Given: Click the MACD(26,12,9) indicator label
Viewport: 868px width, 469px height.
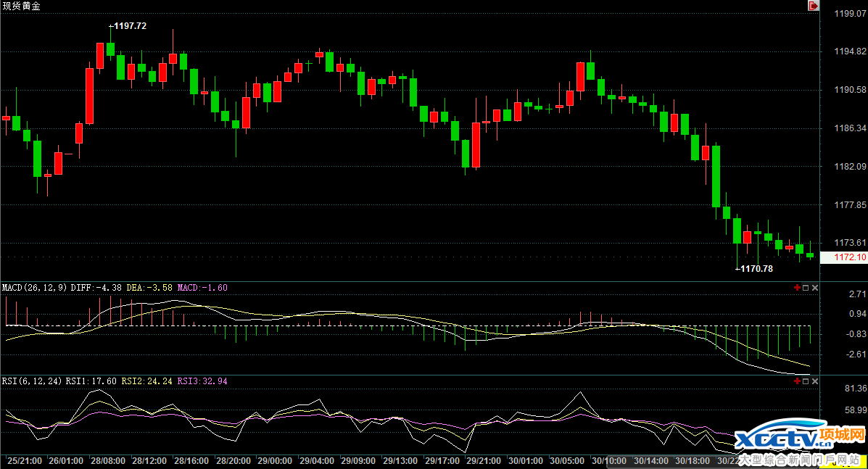Looking at the screenshot, I should [x=35, y=288].
